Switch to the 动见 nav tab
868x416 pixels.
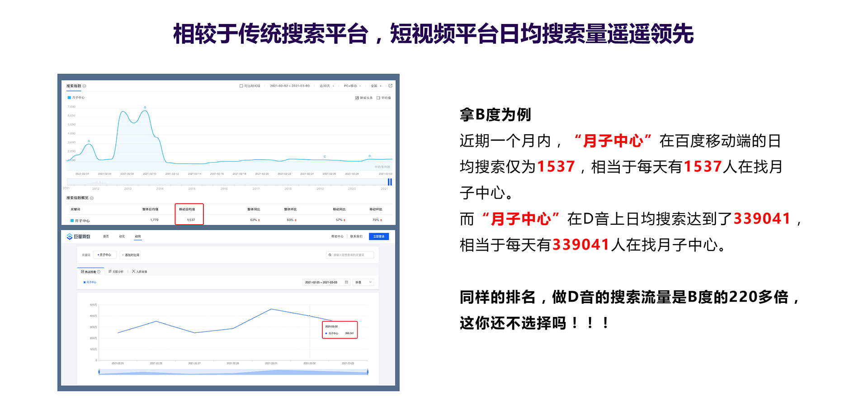[x=122, y=236]
